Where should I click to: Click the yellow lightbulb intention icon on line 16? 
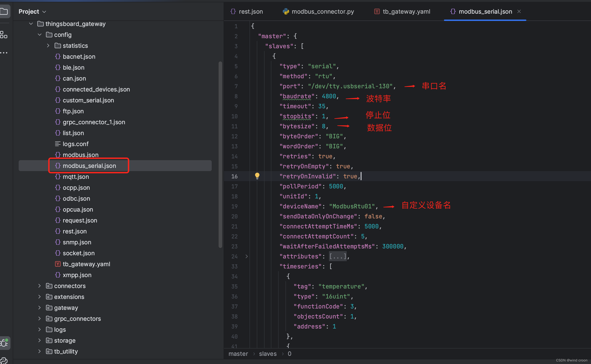point(257,176)
